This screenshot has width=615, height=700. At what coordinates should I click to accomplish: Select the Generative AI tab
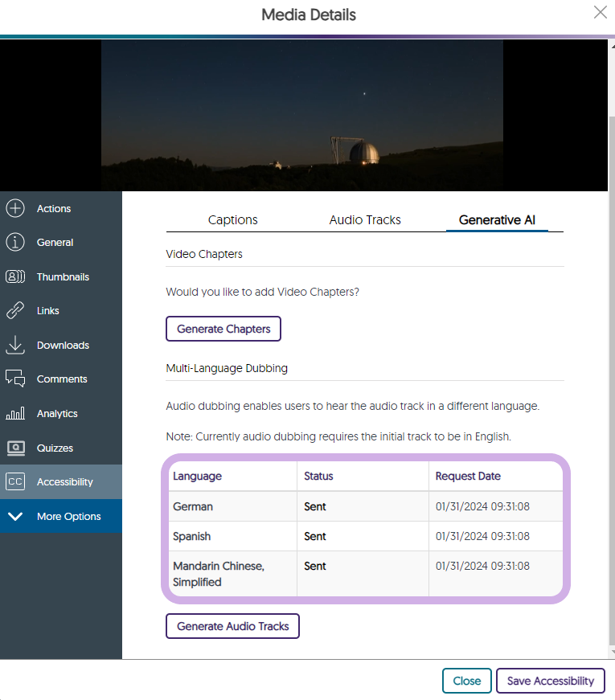click(x=497, y=219)
